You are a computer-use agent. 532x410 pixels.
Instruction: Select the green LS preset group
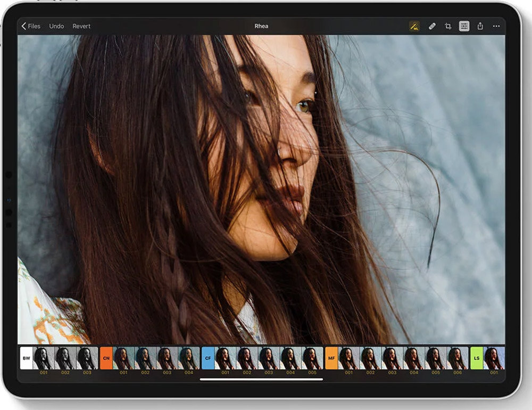[x=477, y=358]
